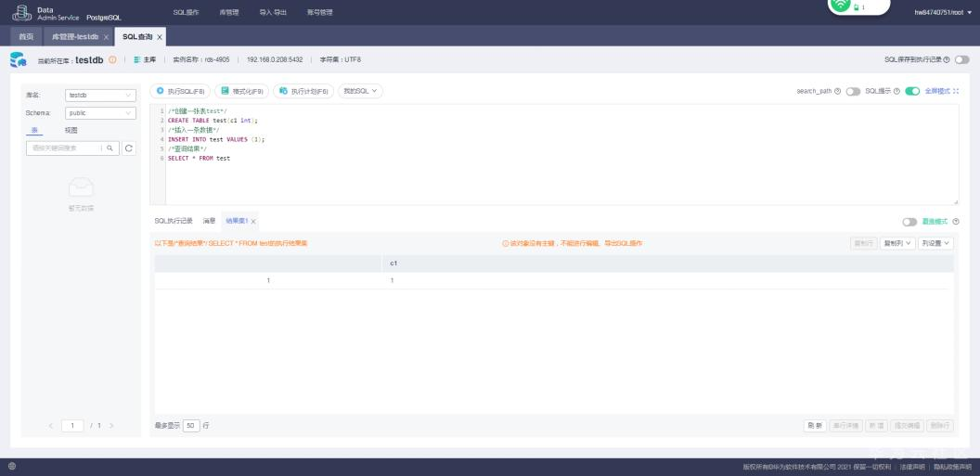This screenshot has height=476, width=980.
Task: Click the 最多显示 50 rows input
Action: (x=191, y=425)
